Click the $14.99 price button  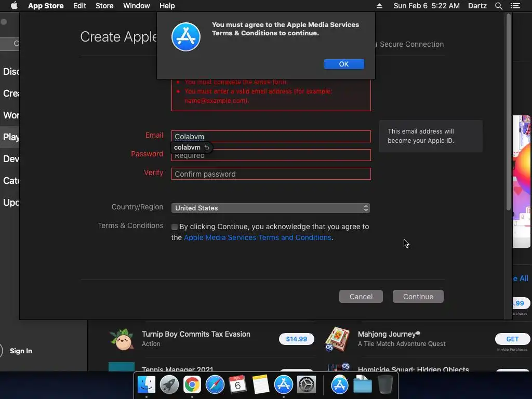click(296, 339)
